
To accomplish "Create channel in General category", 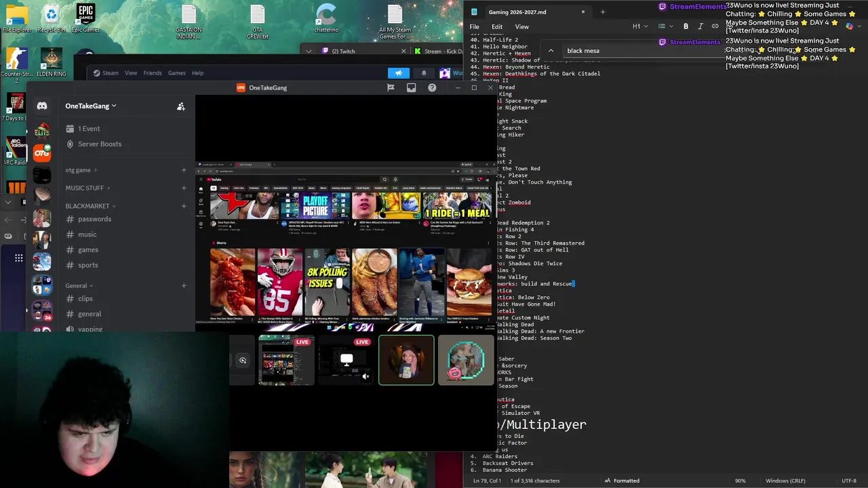I will point(184,285).
